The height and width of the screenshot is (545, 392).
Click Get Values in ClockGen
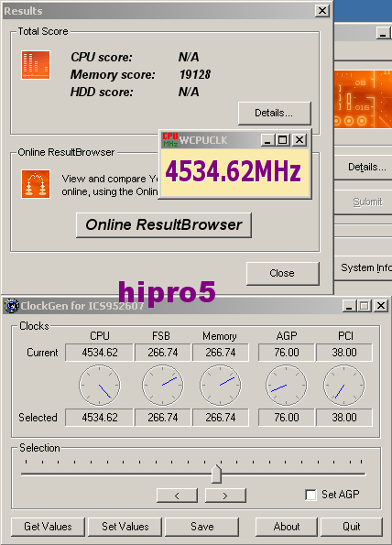[48, 527]
